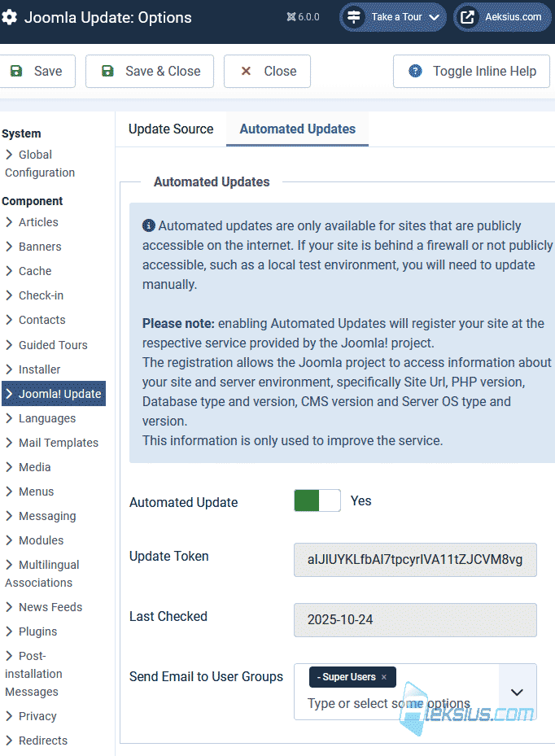Toggle the Automated Update switch
Screen dimensions: 555x756
(317, 500)
